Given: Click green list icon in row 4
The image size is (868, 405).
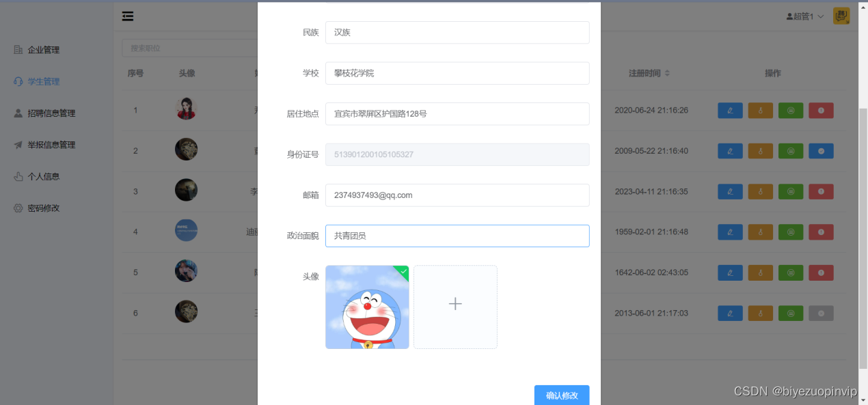Looking at the screenshot, I should 791,232.
